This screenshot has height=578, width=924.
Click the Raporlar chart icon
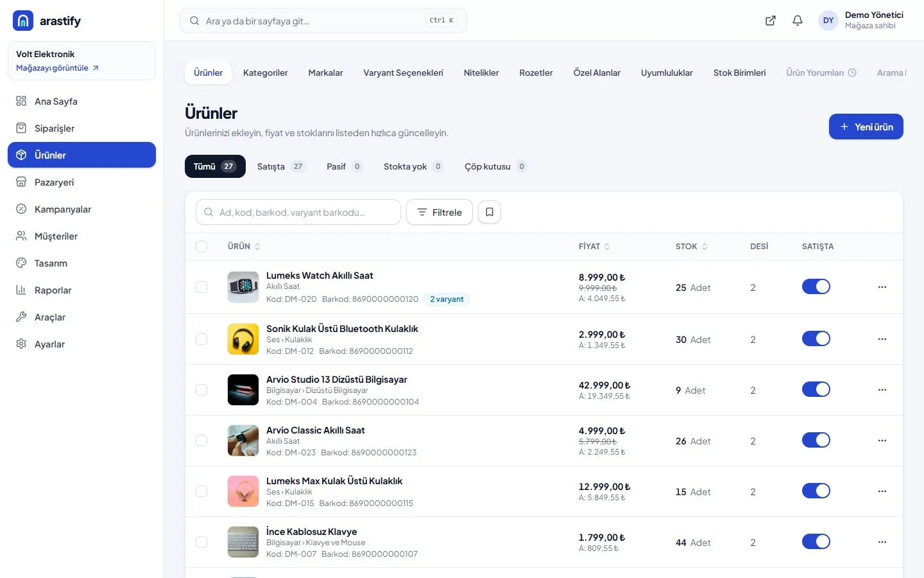pos(21,290)
